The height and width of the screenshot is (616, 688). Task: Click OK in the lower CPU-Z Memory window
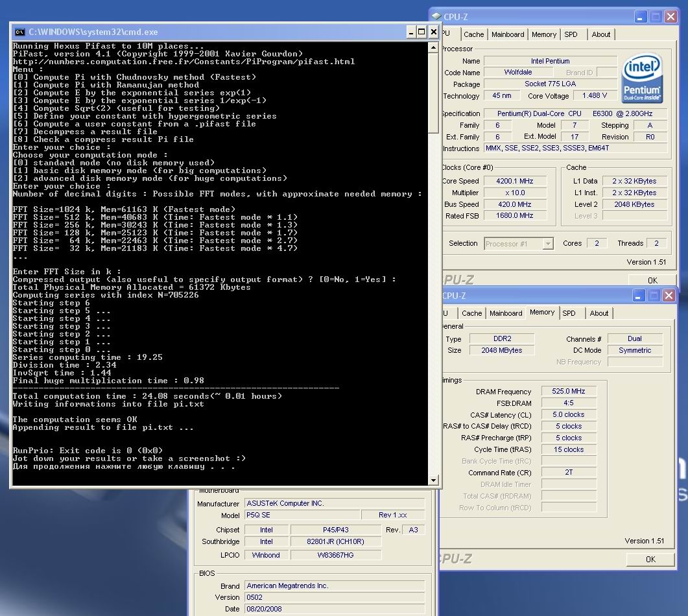(x=650, y=560)
